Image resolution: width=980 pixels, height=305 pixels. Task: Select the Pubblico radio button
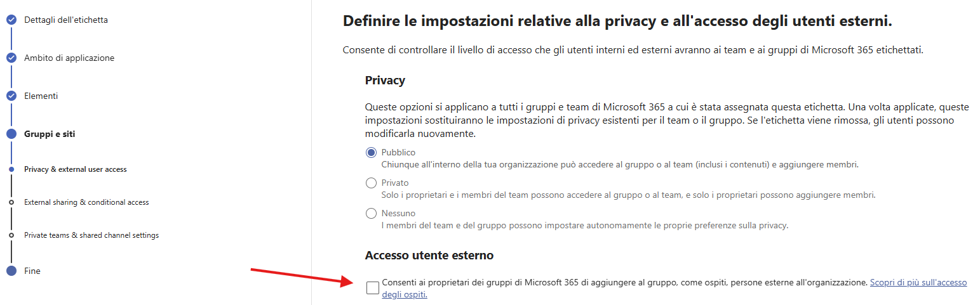tap(372, 153)
